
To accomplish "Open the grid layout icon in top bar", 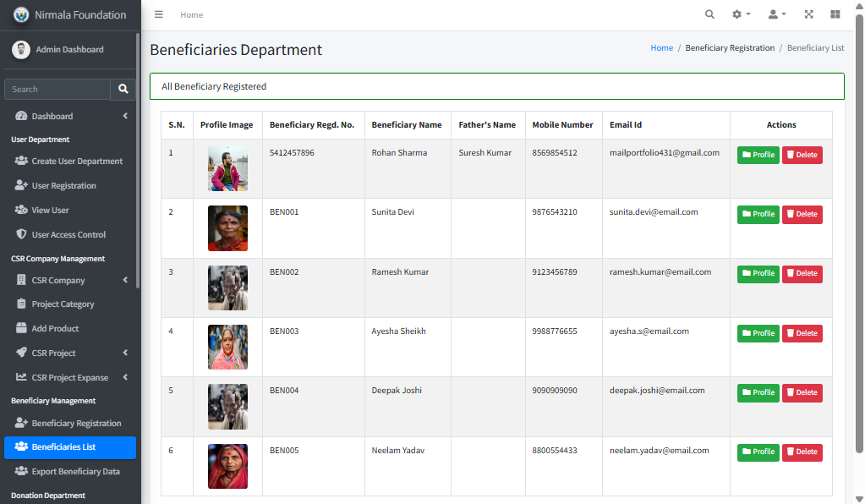I will click(x=835, y=14).
